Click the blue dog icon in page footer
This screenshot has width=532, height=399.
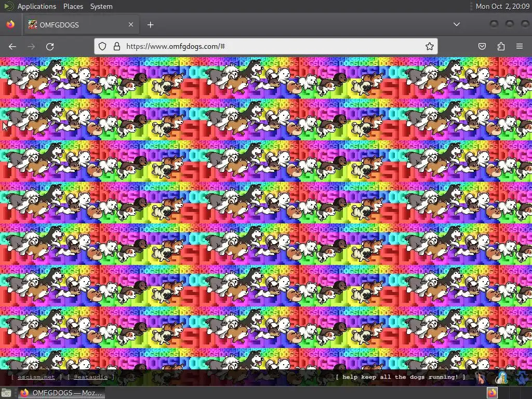point(523,378)
